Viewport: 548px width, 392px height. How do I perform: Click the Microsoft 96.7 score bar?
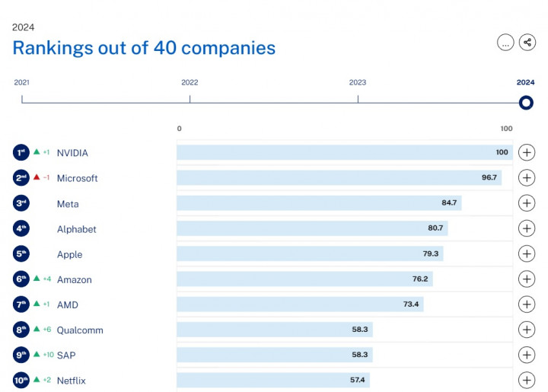339,178
